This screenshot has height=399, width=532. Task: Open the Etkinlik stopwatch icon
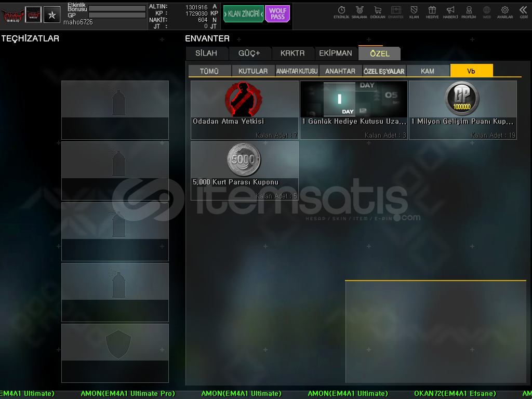pos(341,12)
